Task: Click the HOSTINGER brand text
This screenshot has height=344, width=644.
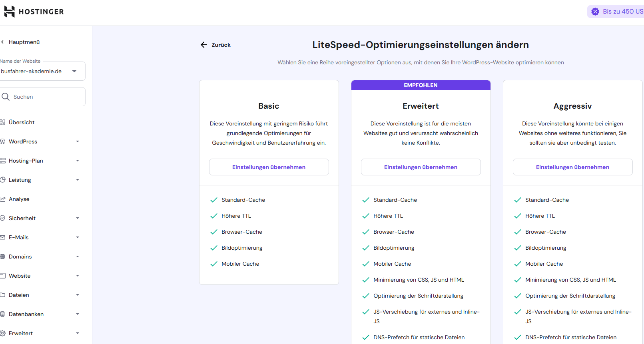Action: pos(41,12)
